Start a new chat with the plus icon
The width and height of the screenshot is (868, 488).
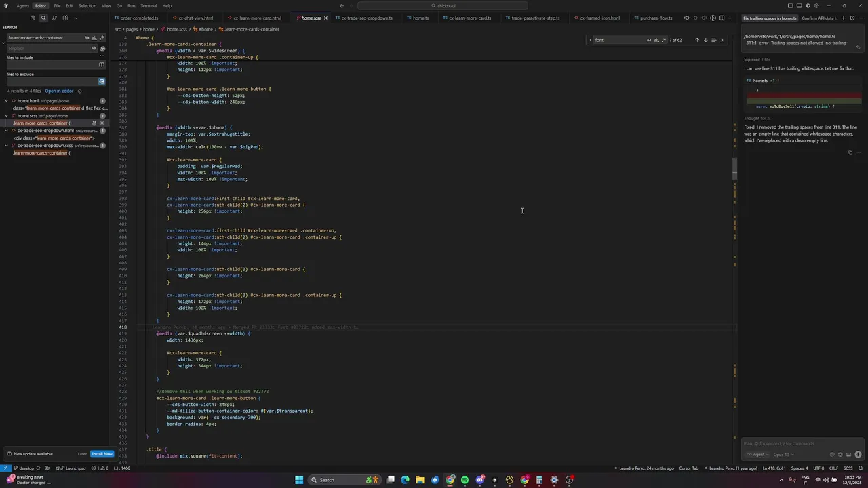click(843, 18)
